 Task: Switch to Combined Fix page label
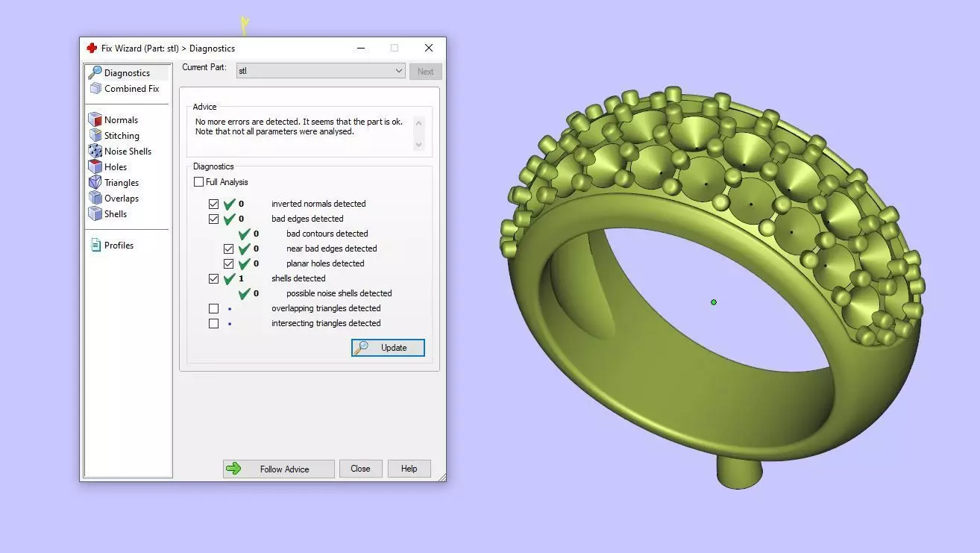(x=132, y=89)
